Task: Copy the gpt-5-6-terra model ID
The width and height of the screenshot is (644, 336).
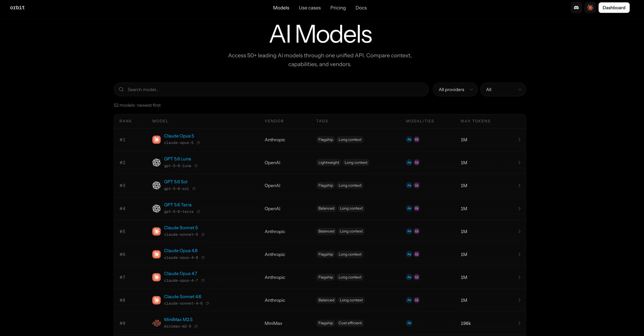Action: coord(198,212)
